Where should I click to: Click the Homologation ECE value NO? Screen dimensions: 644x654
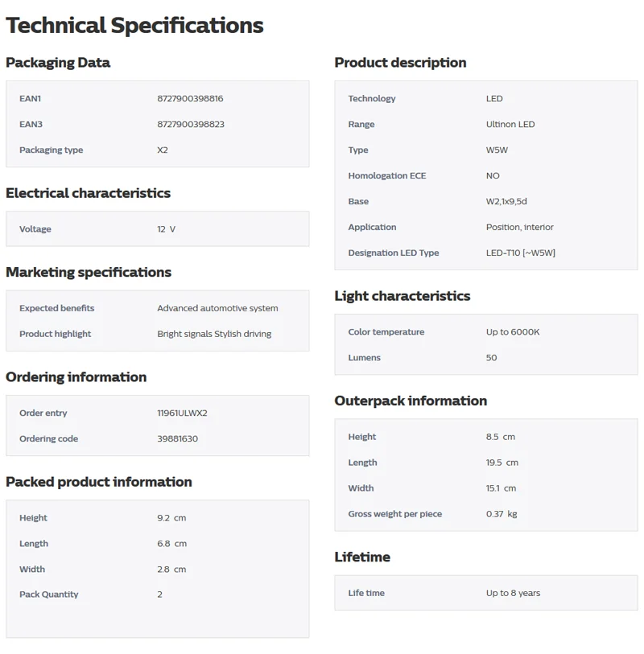click(x=493, y=175)
